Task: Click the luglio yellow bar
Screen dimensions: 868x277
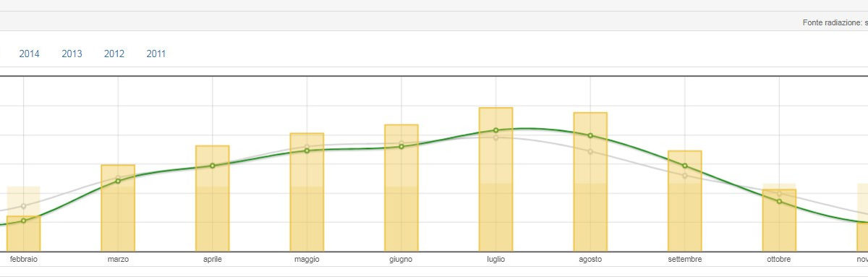Action: (495, 180)
